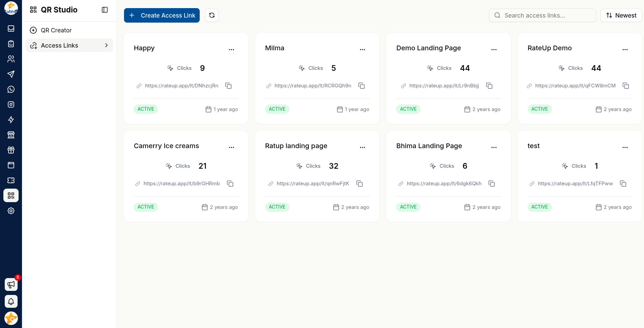Open the link https://rateup.app/lt/qFCW8mCM
Image resolution: width=644 pixels, height=328 pixels.
(x=575, y=86)
